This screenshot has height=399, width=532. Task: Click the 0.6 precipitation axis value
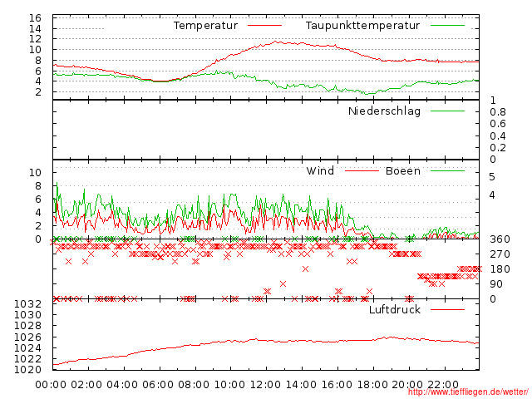point(498,124)
